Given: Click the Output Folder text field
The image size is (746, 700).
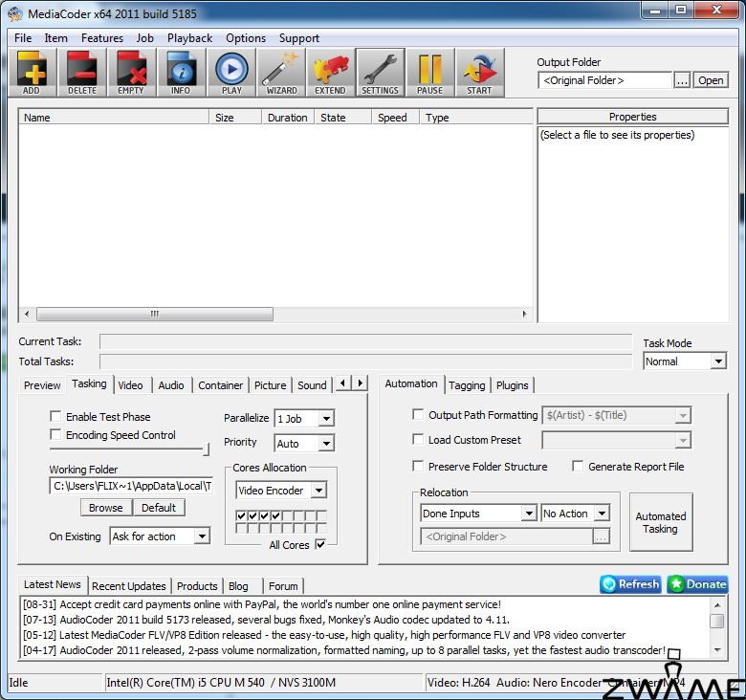Looking at the screenshot, I should [x=604, y=80].
